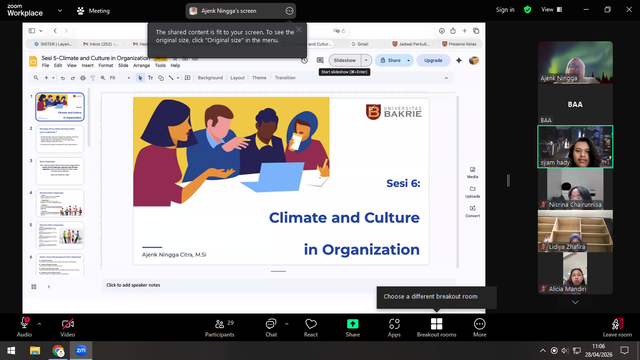Open Chrome from the taskbar

tap(58, 351)
